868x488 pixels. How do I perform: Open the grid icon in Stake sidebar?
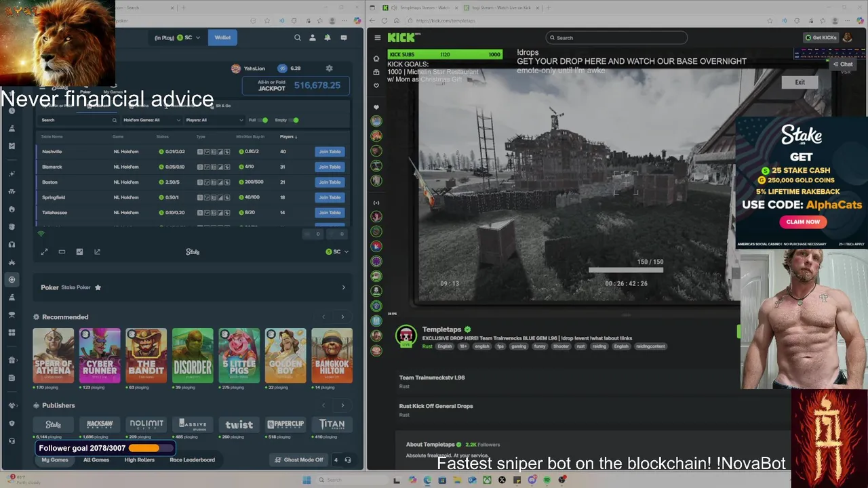(12, 333)
